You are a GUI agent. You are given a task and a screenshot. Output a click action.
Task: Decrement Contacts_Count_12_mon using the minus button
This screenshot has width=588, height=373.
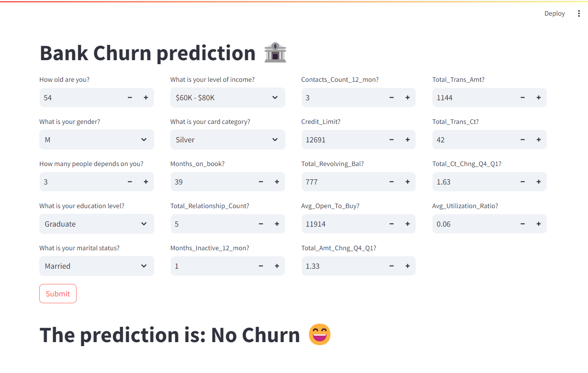(391, 97)
